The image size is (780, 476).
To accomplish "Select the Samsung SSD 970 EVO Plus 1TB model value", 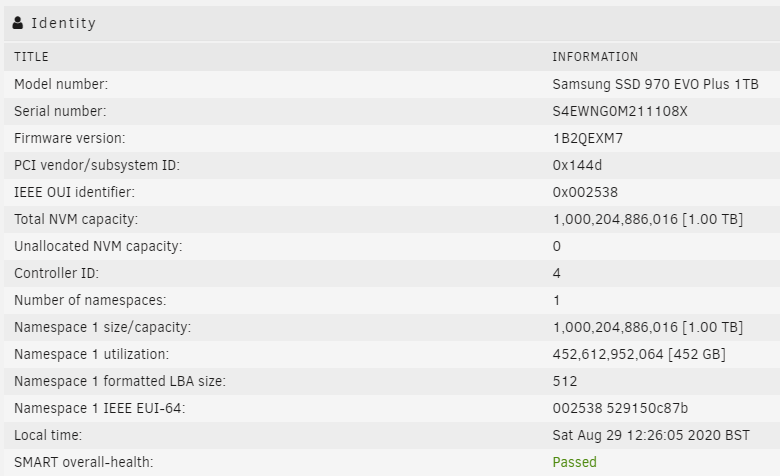I will [x=655, y=84].
